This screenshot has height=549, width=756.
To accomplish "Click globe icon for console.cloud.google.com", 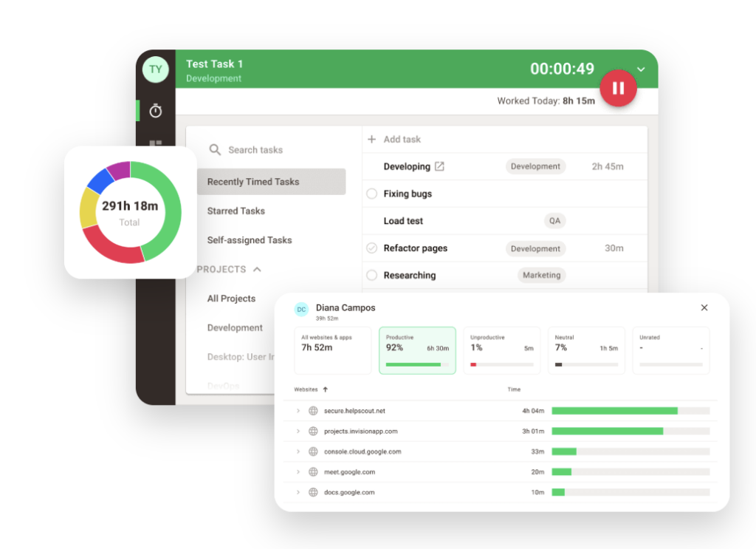I will pyautogui.click(x=313, y=451).
